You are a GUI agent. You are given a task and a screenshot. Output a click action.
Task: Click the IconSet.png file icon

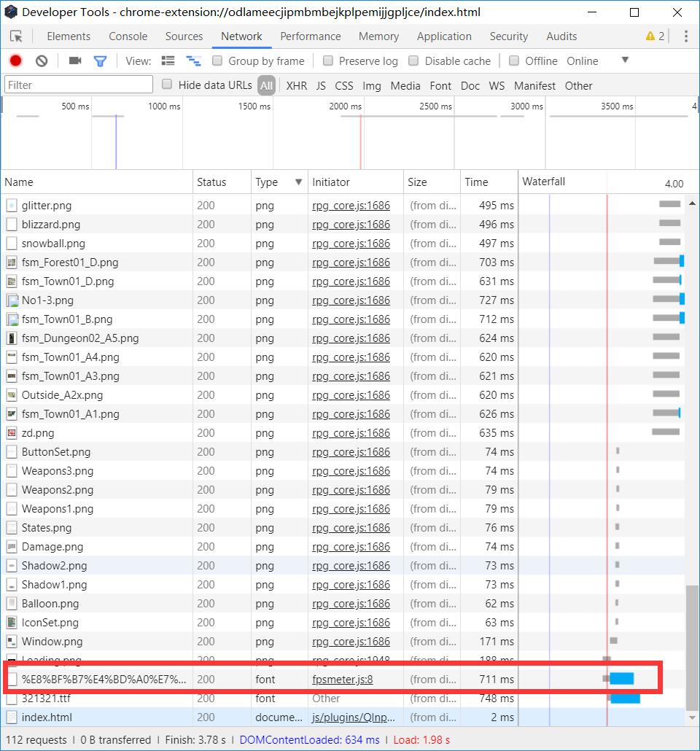[x=12, y=623]
